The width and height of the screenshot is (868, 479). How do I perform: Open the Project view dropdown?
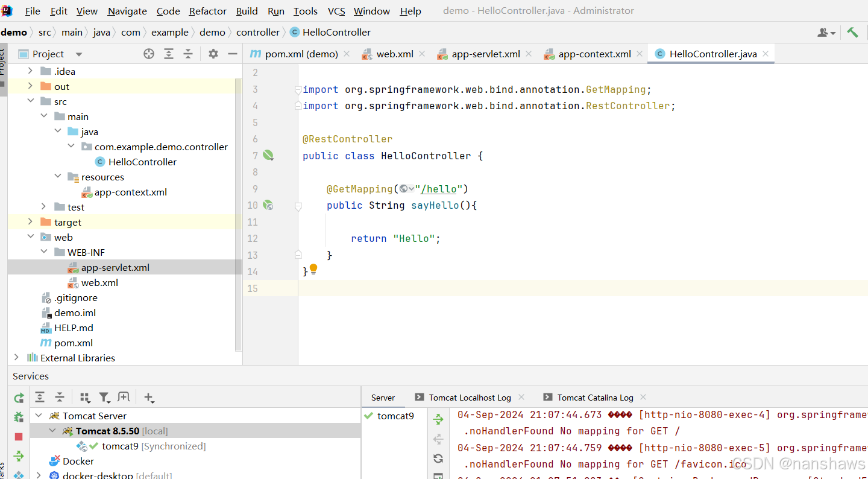(x=78, y=54)
